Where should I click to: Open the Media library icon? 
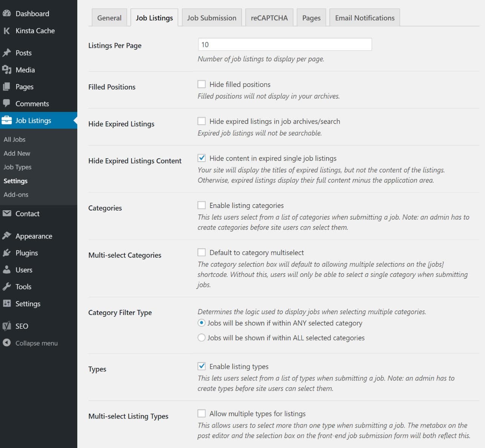[x=7, y=70]
